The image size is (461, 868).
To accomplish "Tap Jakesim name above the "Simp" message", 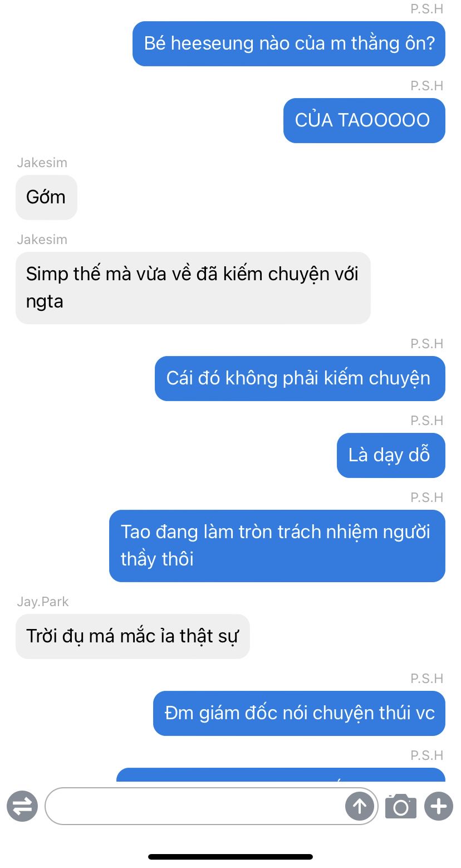I will tap(42, 240).
